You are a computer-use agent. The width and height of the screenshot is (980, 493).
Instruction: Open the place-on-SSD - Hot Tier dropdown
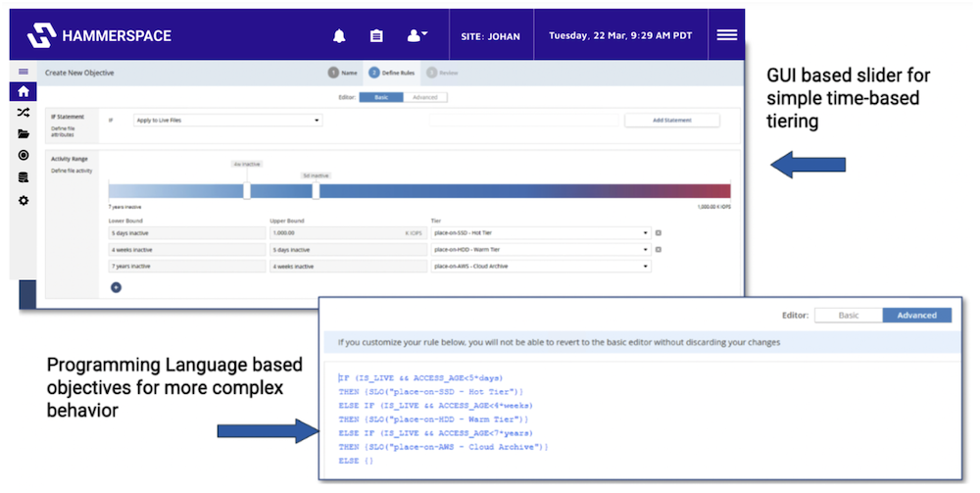[x=541, y=233]
